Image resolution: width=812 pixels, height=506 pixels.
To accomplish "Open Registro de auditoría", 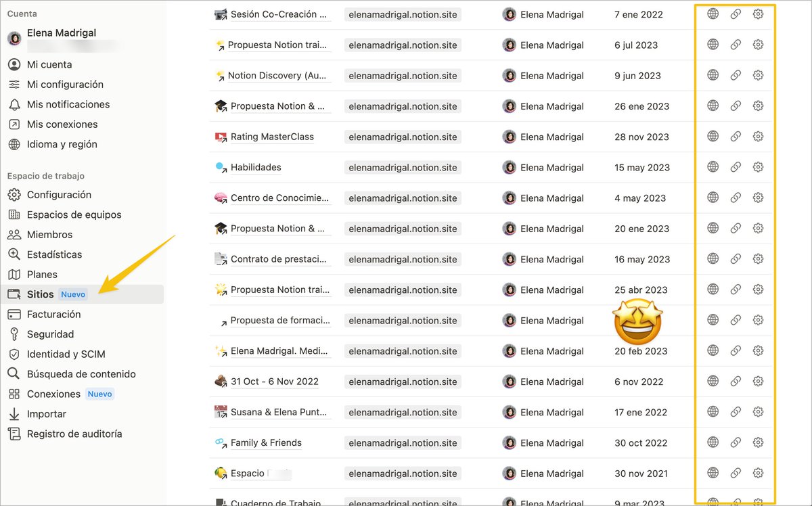I will coord(74,434).
